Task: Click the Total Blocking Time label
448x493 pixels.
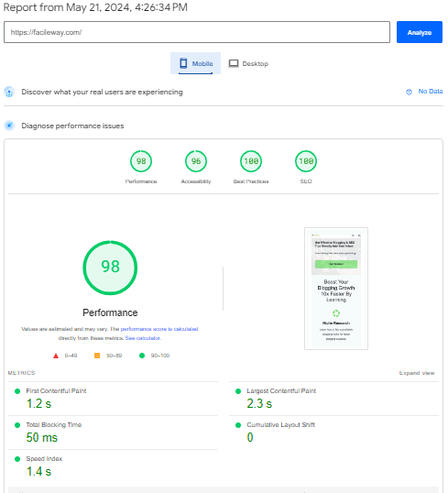Action: (54, 425)
